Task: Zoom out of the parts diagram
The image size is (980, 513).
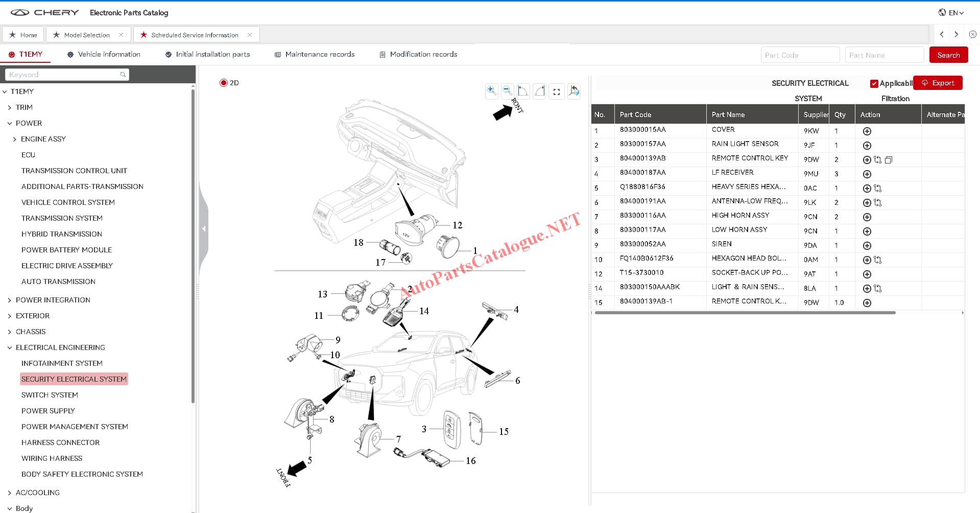Action: coord(507,91)
